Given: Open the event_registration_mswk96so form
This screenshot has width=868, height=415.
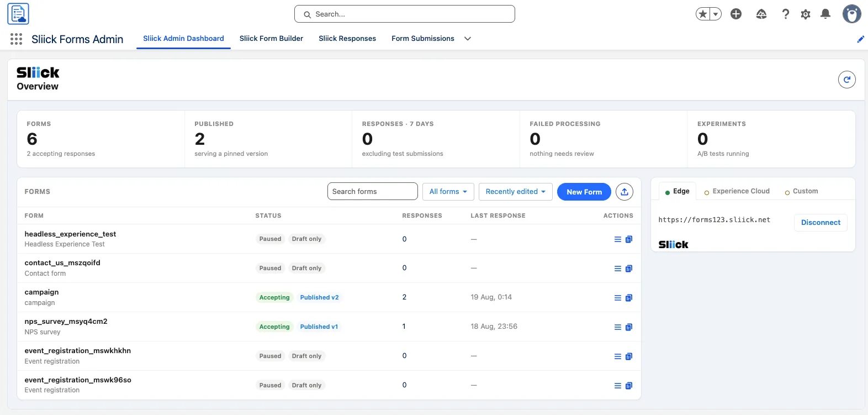Looking at the screenshot, I should click(x=78, y=380).
